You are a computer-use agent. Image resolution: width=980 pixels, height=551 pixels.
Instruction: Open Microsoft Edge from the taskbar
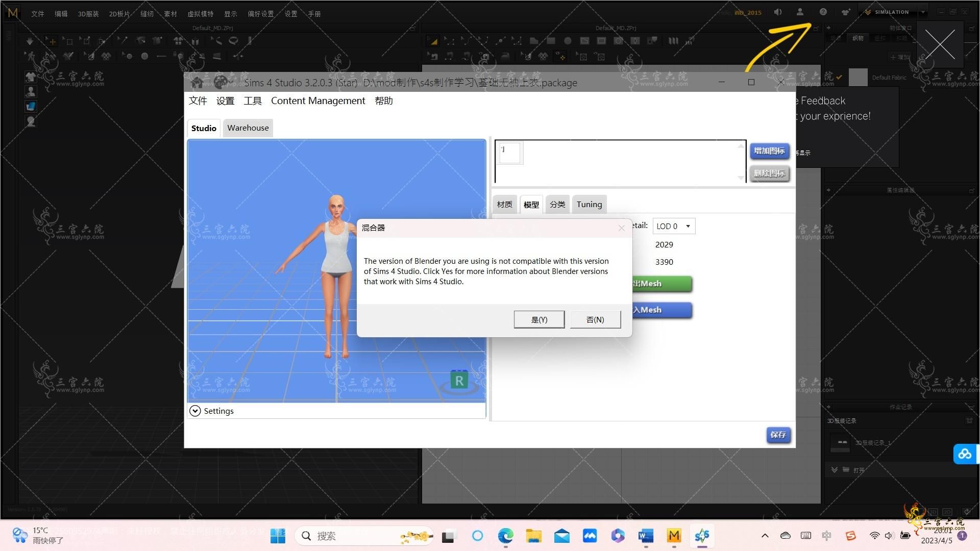coord(505,536)
